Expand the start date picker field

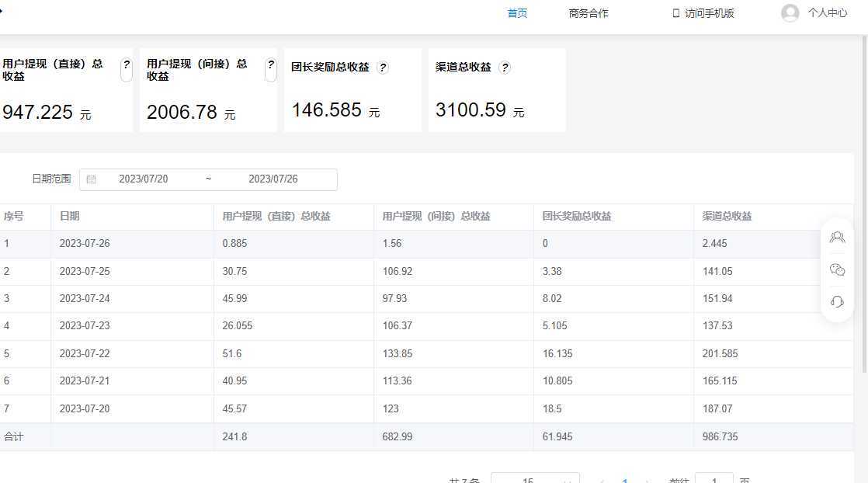coord(151,179)
